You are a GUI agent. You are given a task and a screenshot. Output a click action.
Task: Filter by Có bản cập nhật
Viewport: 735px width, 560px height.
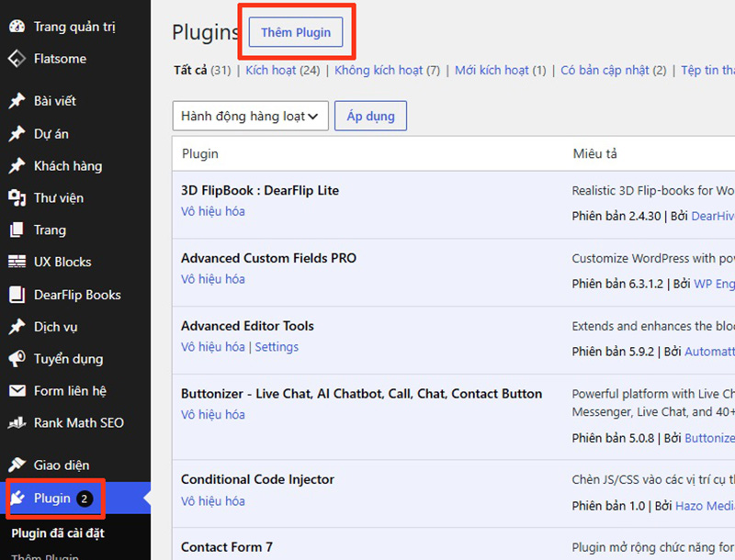coord(614,71)
